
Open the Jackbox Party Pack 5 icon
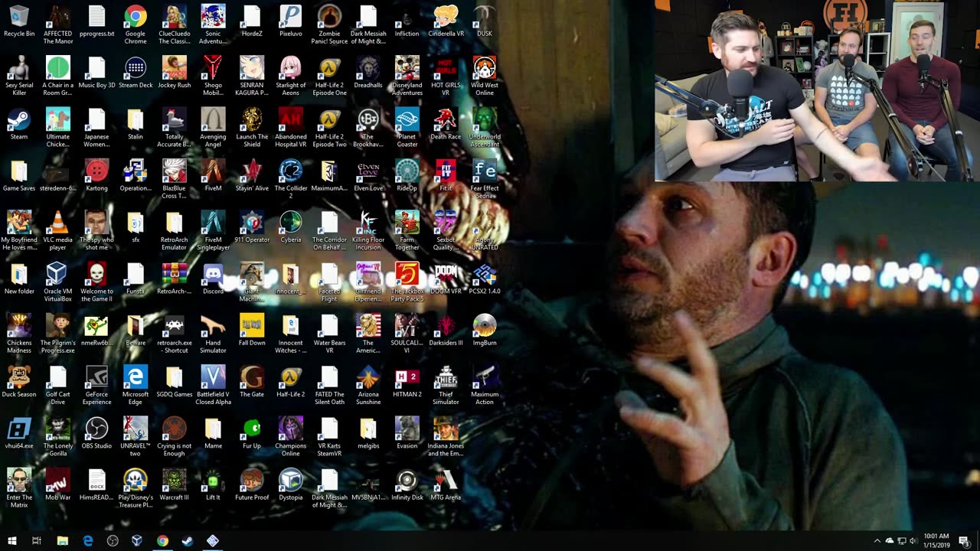tap(407, 282)
